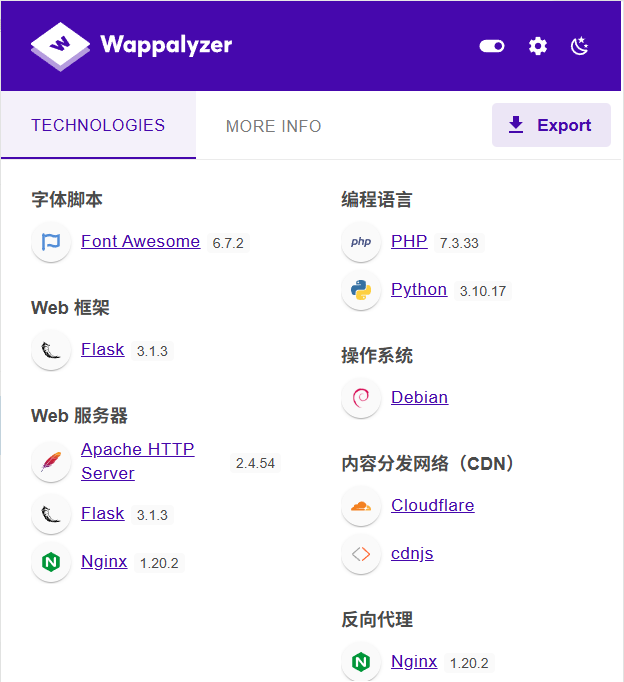Open the Debian link
Image resolution: width=624 pixels, height=682 pixels.
coord(419,397)
